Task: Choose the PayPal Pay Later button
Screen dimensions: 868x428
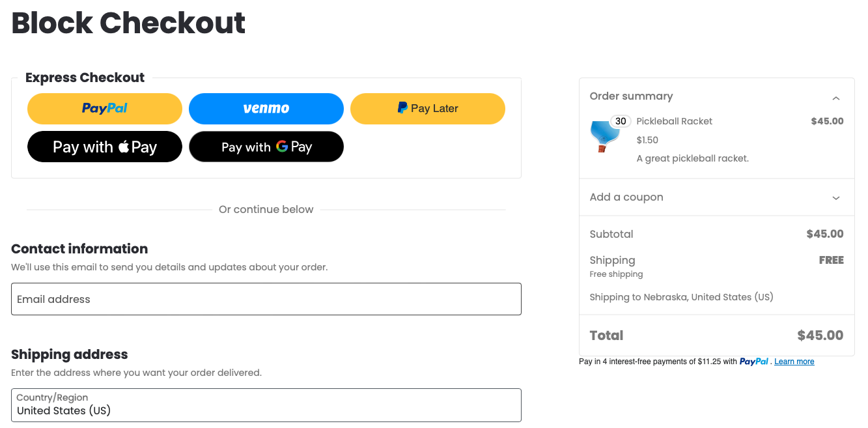Action: [427, 109]
